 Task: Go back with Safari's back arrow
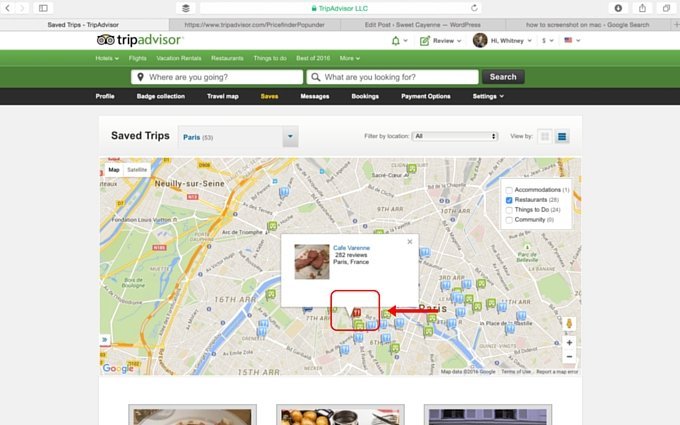click(7, 8)
